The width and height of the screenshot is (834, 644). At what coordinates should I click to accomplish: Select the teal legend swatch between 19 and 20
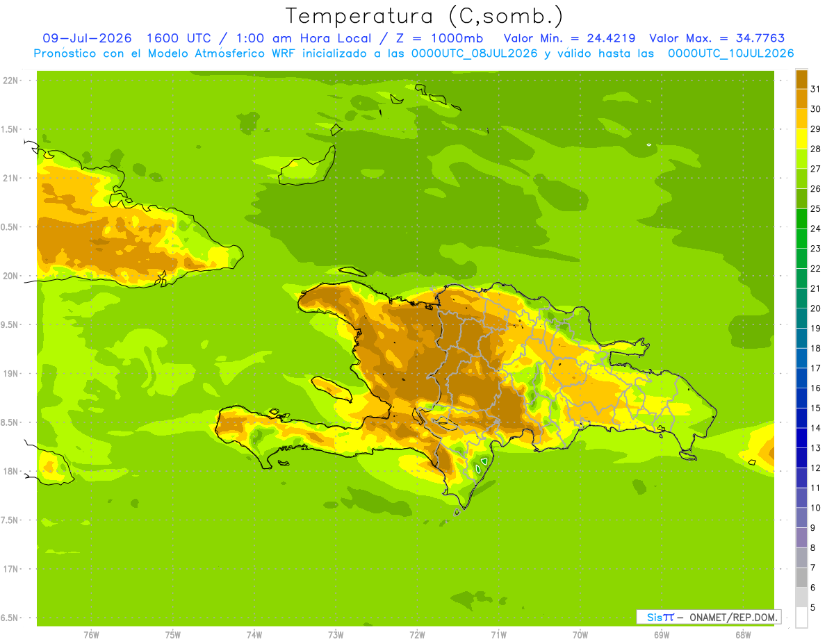(801, 317)
